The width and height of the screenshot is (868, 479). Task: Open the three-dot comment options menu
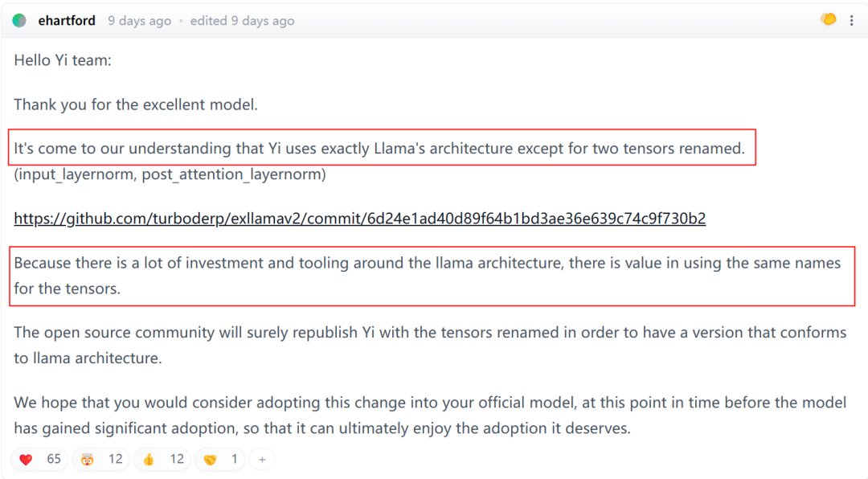(x=852, y=20)
